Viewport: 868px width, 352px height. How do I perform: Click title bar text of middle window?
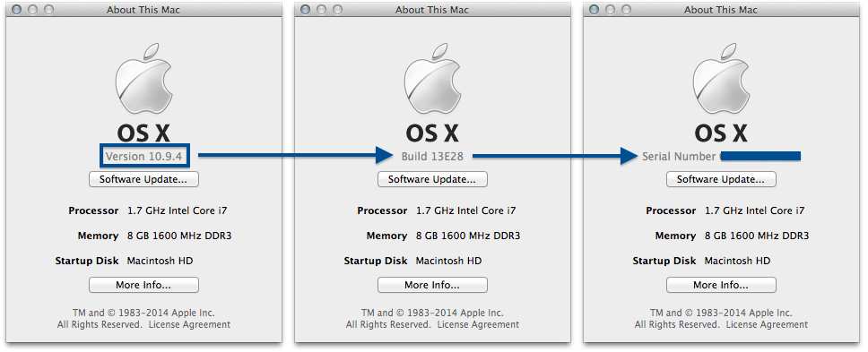[432, 10]
